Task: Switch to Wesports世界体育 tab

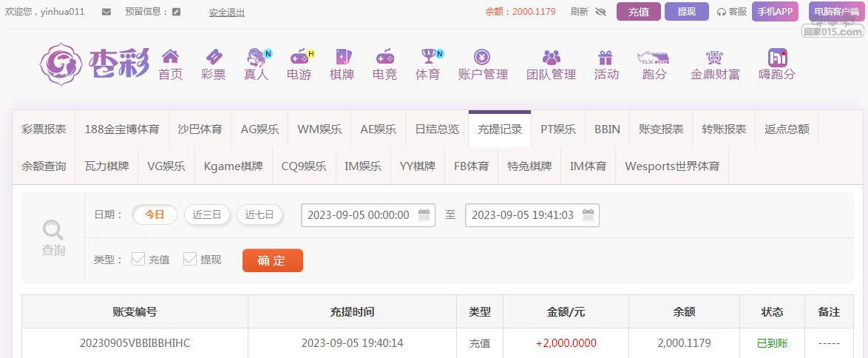Action: [x=672, y=166]
